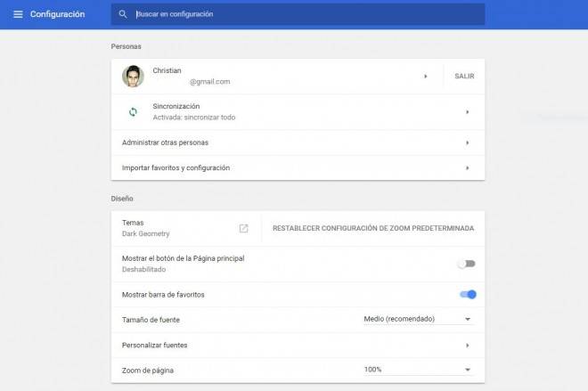Open Sincronización settings arrow

[x=467, y=111]
